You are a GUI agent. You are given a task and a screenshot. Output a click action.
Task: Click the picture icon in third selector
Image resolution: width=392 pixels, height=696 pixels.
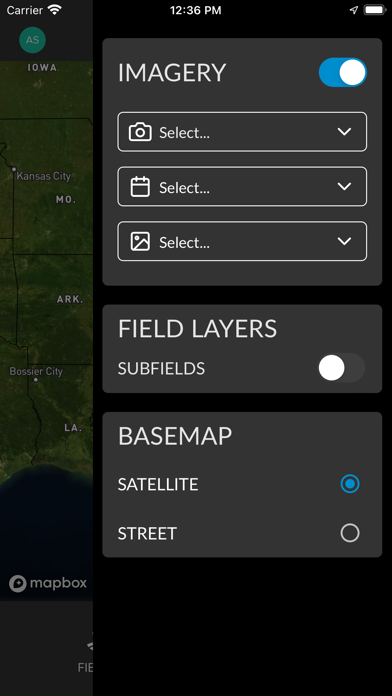[x=140, y=241]
